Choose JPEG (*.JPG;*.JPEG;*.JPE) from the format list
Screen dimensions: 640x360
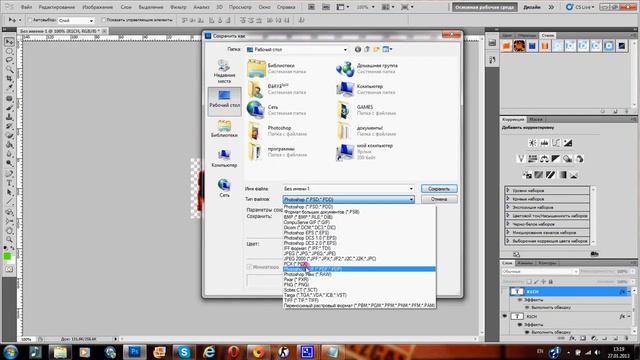point(310,253)
